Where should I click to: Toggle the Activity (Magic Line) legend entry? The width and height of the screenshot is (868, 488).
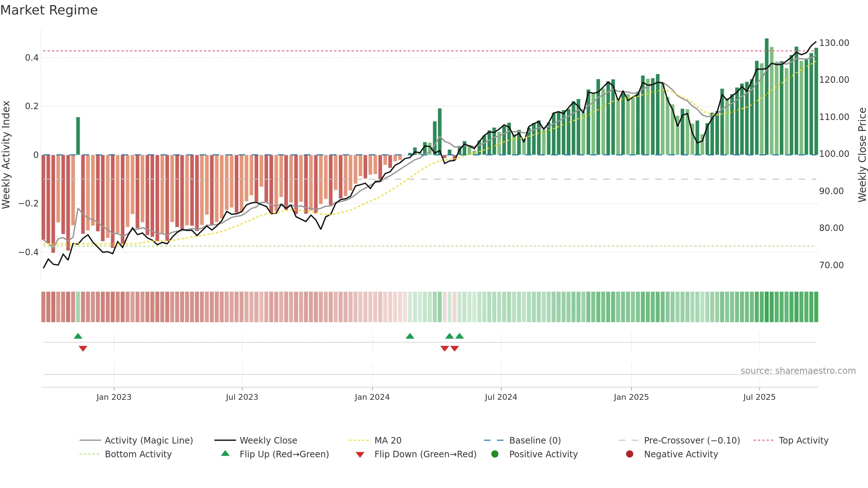(136, 440)
